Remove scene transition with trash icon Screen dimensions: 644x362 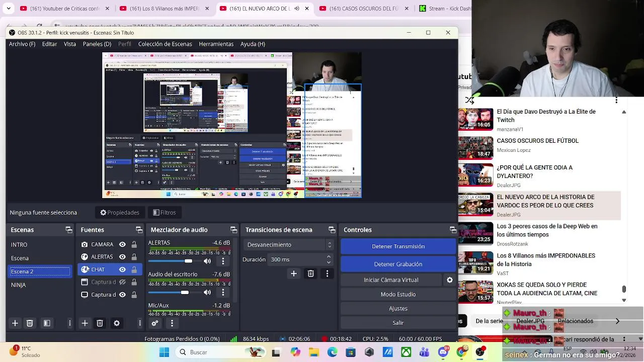point(310,274)
